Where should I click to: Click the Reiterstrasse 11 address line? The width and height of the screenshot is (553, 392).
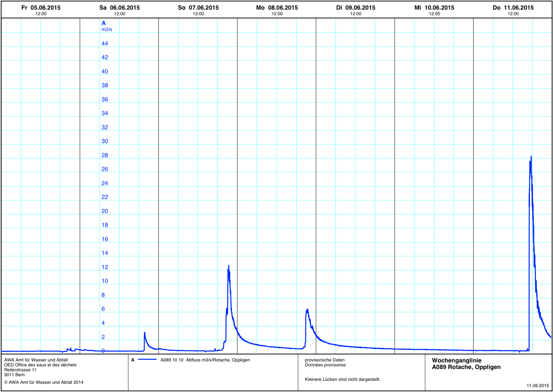tap(20, 370)
